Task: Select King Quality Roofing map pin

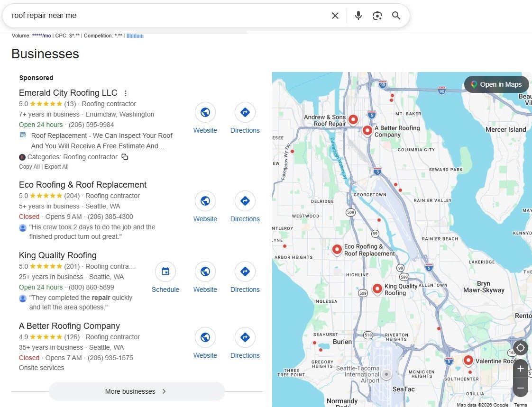Action: [x=377, y=289]
